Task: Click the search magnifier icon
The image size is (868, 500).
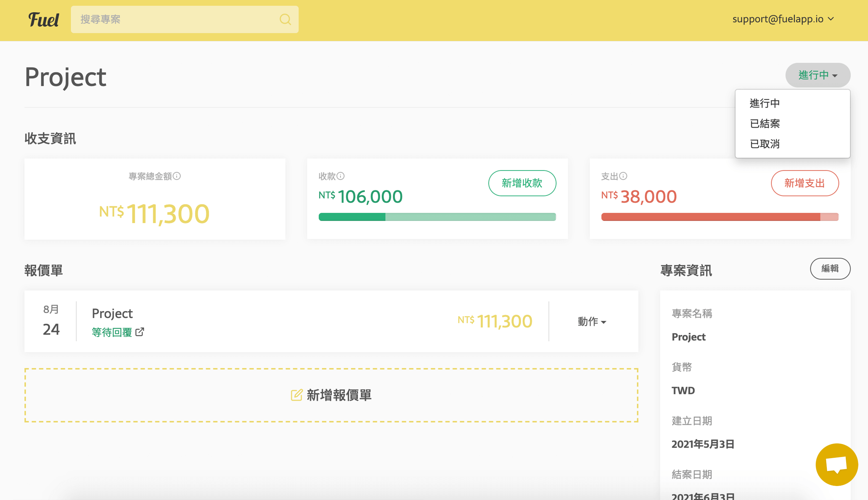Action: point(285,19)
